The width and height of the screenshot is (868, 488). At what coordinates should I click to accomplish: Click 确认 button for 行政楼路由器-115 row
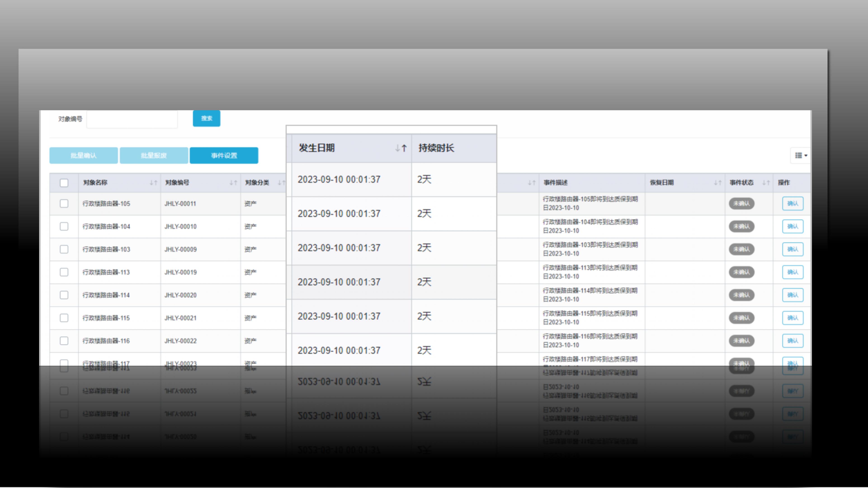793,318
